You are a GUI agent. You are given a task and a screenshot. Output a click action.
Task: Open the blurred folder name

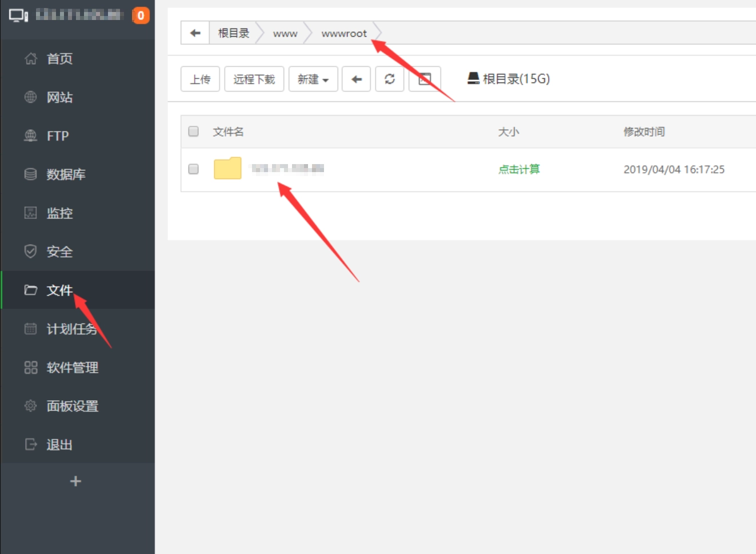click(x=288, y=168)
